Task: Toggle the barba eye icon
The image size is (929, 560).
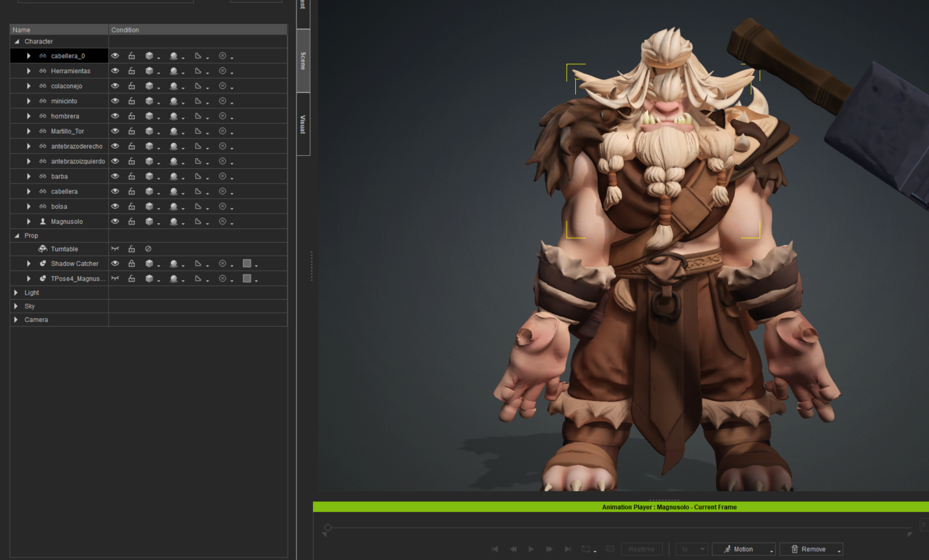Action: coord(115,177)
